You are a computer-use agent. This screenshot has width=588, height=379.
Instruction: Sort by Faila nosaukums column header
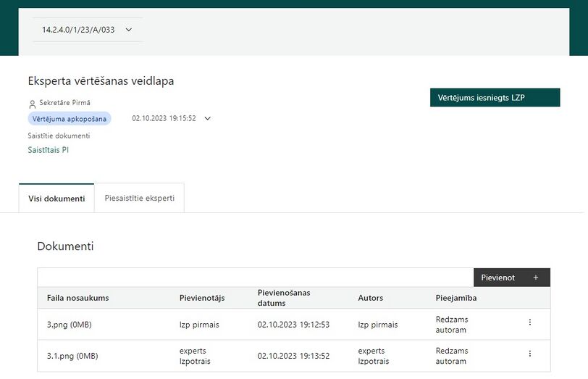[78, 298]
